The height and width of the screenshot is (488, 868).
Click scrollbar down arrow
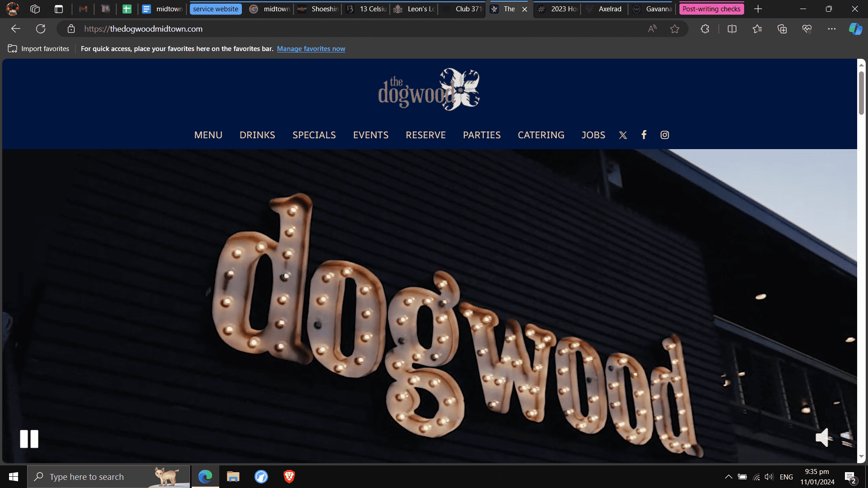click(861, 457)
